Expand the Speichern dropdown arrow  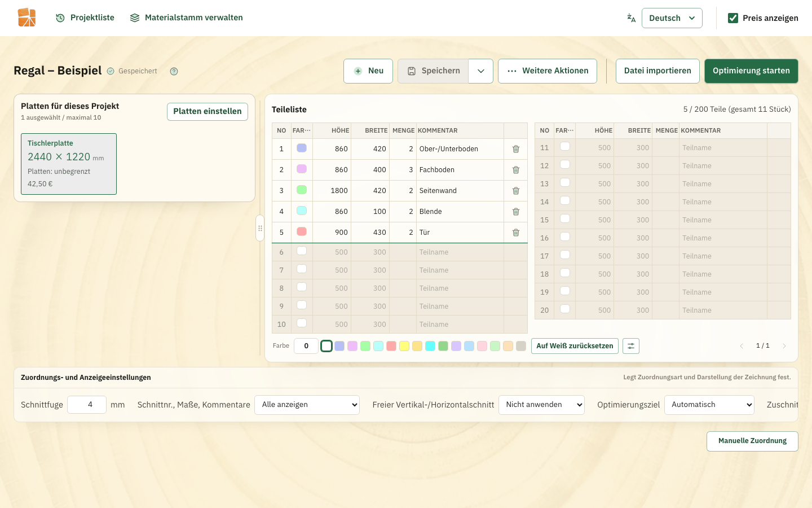pyautogui.click(x=481, y=71)
